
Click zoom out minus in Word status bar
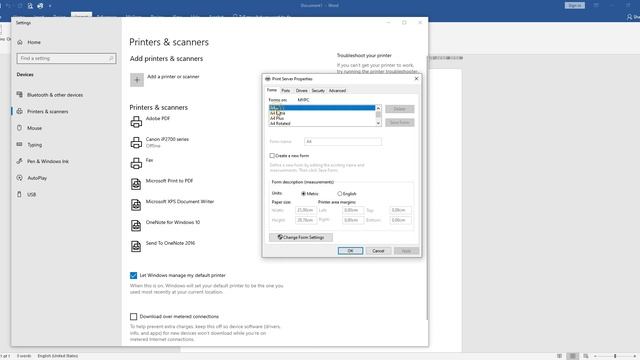coord(596,356)
